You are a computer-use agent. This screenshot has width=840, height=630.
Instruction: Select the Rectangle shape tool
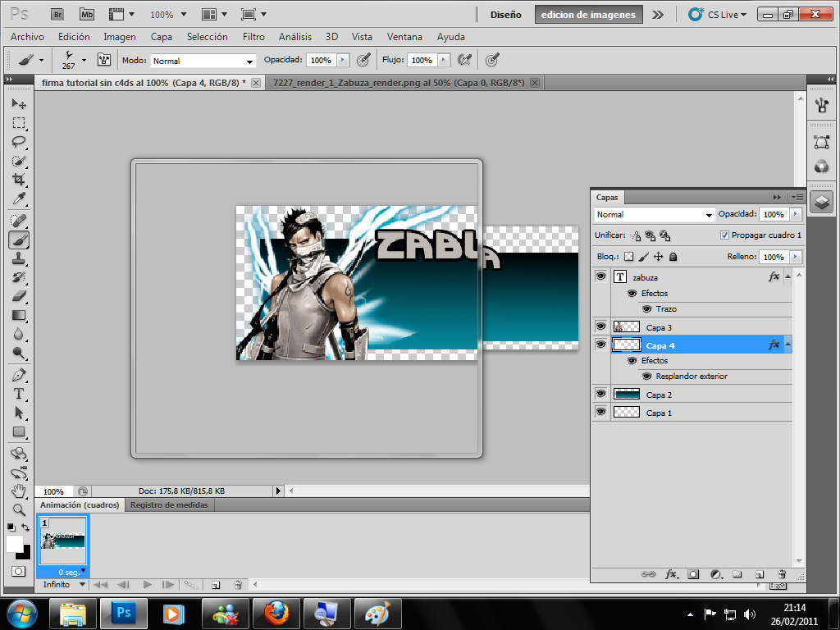(x=19, y=431)
